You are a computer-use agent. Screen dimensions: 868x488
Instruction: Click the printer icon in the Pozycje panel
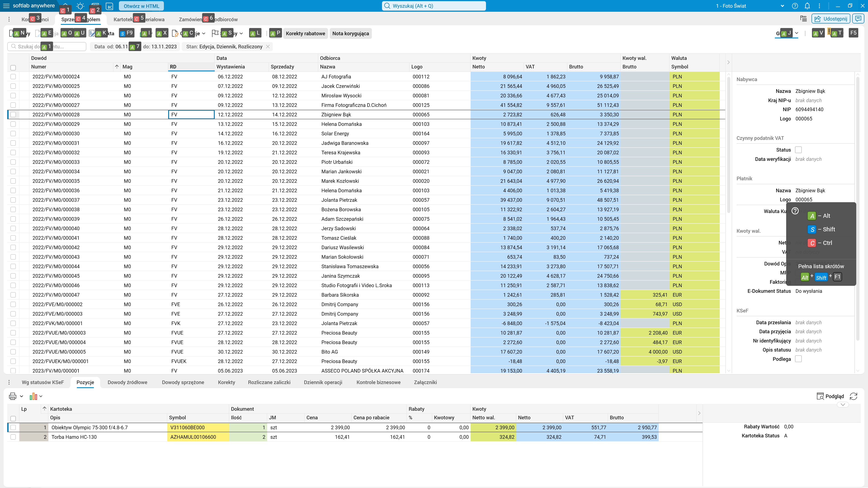point(12,396)
